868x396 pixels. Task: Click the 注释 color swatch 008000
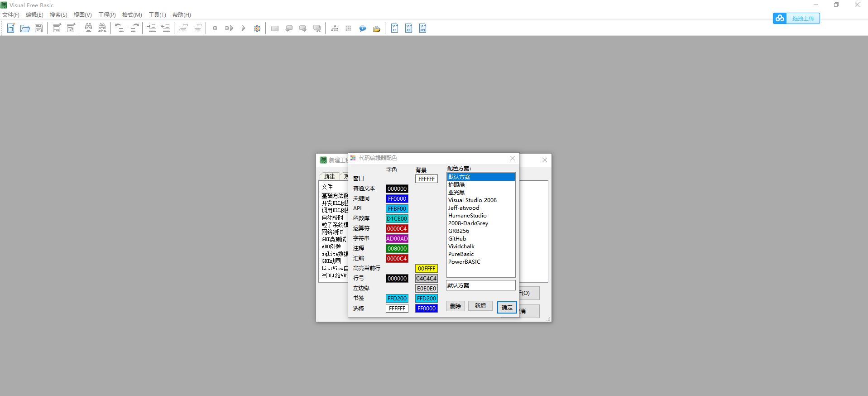point(397,249)
